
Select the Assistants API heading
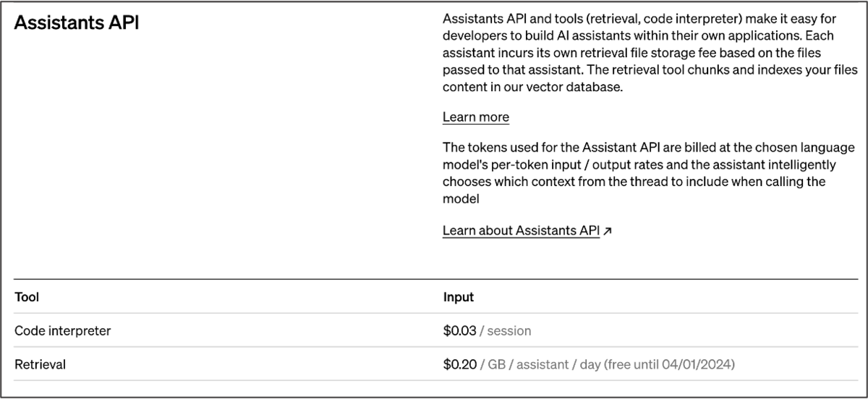tap(77, 22)
